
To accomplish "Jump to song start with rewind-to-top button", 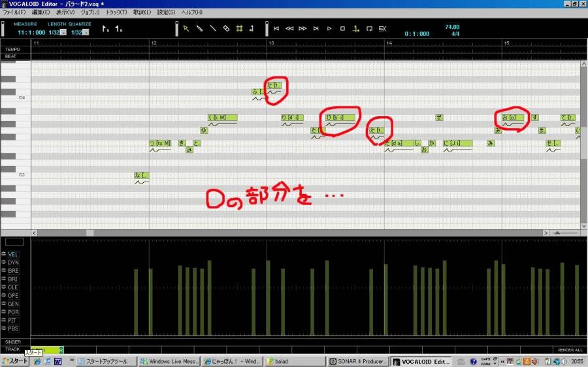I will tap(276, 29).
